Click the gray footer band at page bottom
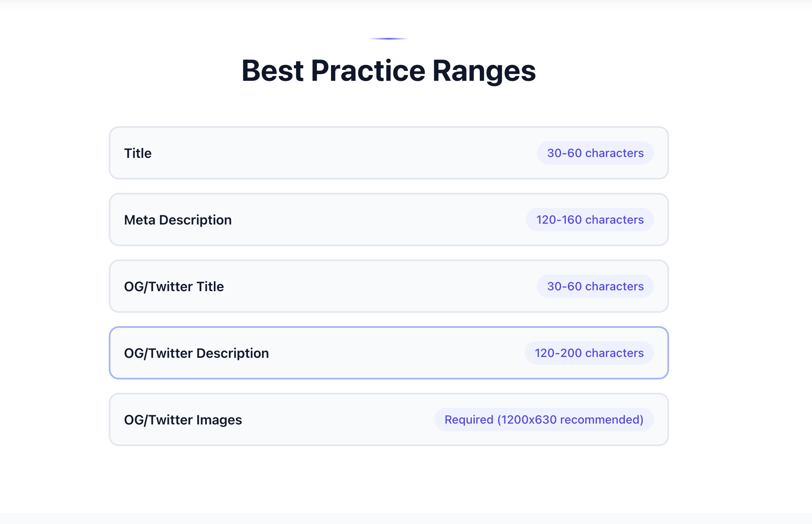Viewport: 812px width, 524px height. (406, 518)
